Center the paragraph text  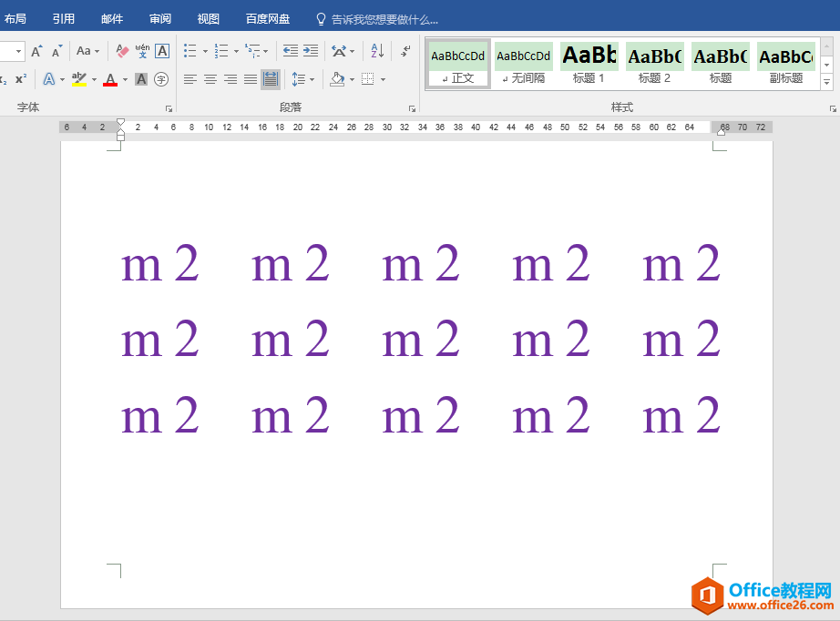(x=210, y=80)
